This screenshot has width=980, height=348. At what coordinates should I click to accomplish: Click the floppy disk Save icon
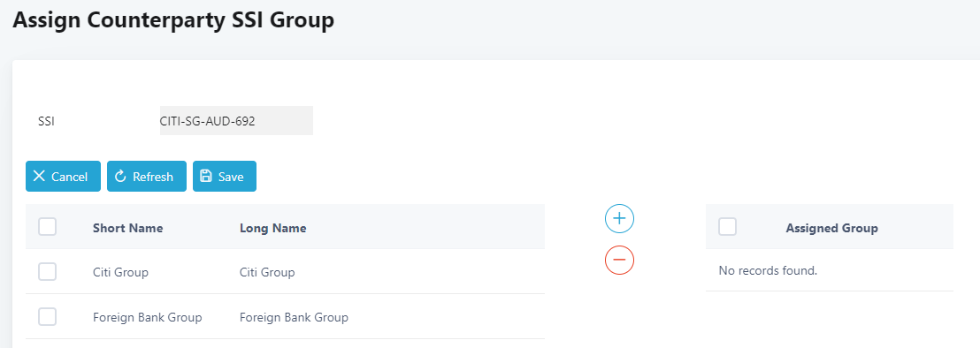pos(205,177)
